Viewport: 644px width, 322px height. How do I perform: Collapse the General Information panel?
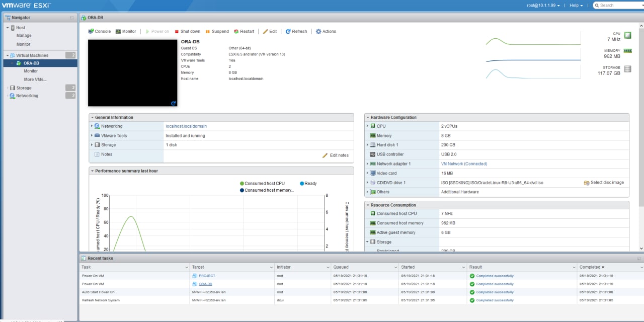click(93, 117)
